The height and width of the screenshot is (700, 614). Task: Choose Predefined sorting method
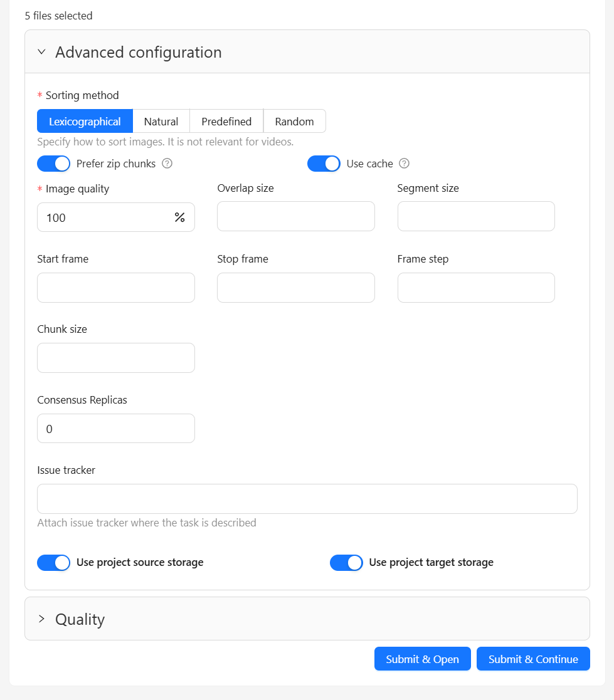226,122
